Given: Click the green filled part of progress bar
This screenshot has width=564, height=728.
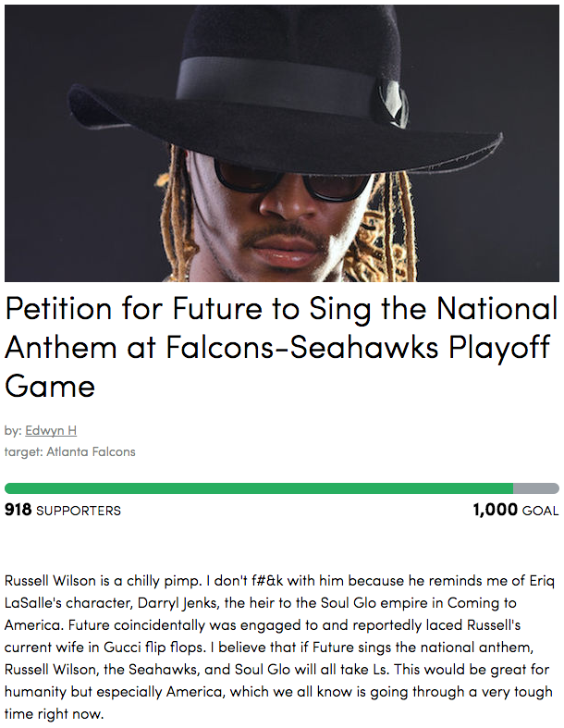Looking at the screenshot, I should (x=259, y=488).
